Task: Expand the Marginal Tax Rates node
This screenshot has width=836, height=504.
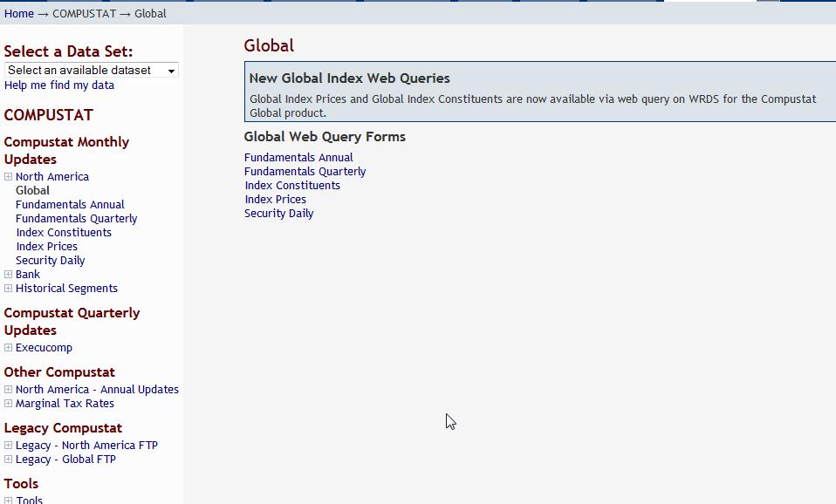Action: click(8, 403)
